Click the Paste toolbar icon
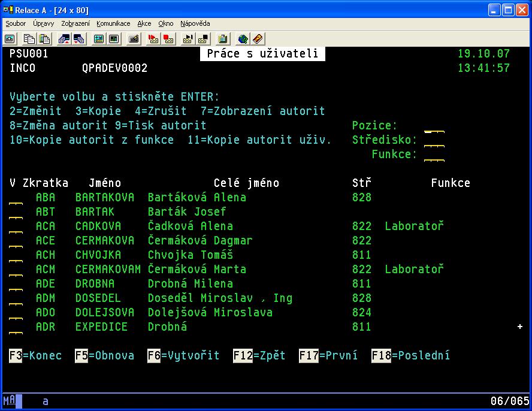Image resolution: width=532 pixels, height=411 pixels. click(44, 39)
